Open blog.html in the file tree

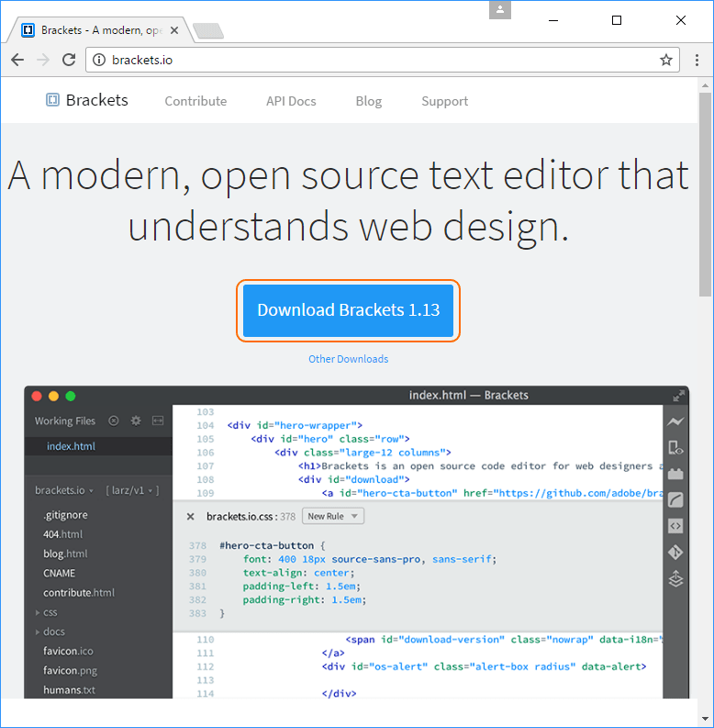tap(65, 554)
